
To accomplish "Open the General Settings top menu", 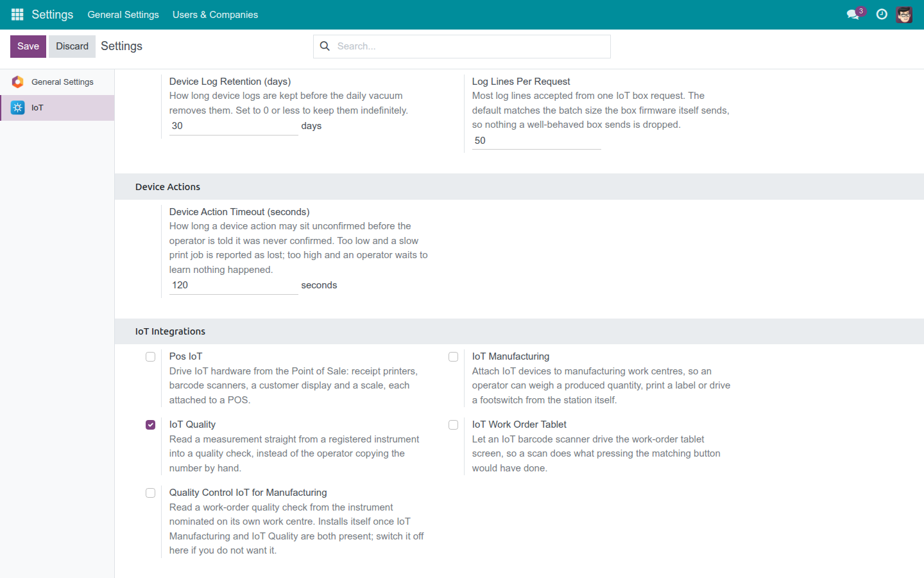I will coord(123,14).
